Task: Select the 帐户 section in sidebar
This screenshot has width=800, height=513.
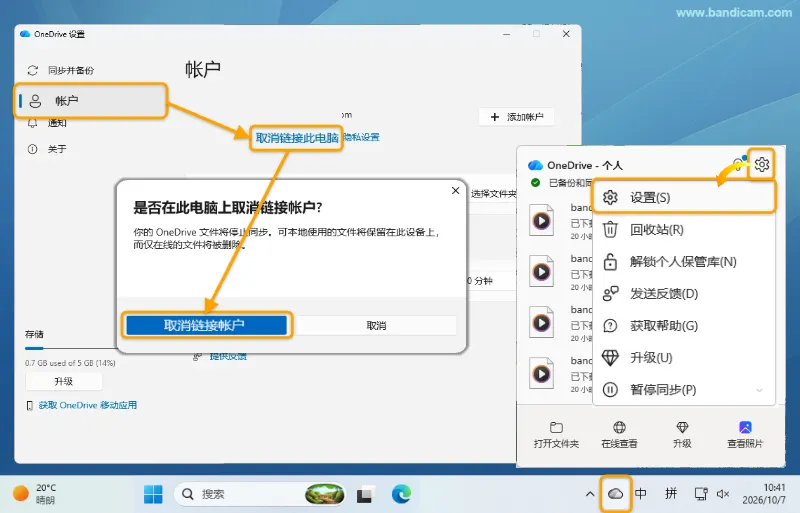Action: (90, 101)
